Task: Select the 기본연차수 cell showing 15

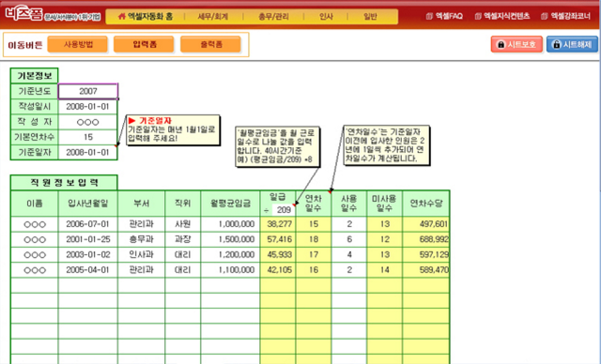Action: point(88,137)
